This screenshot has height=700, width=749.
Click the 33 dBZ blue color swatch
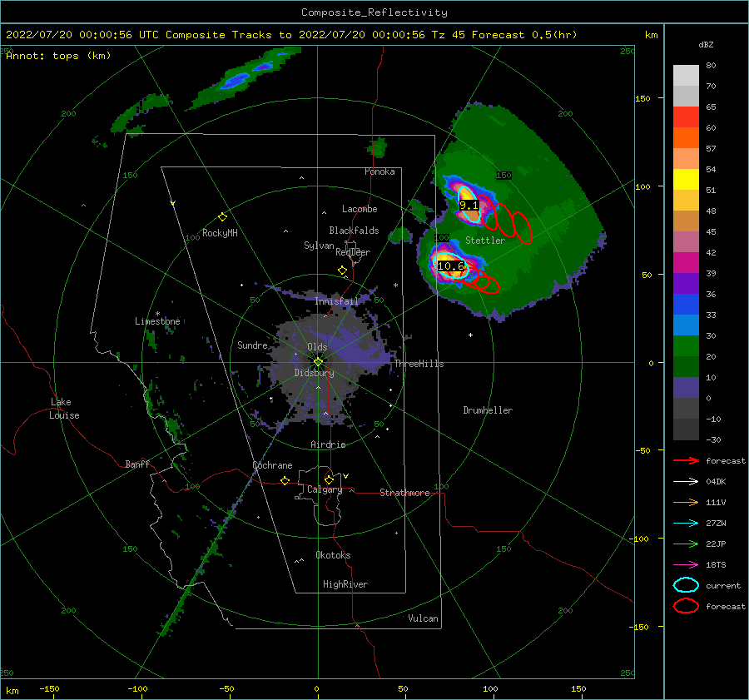click(686, 325)
